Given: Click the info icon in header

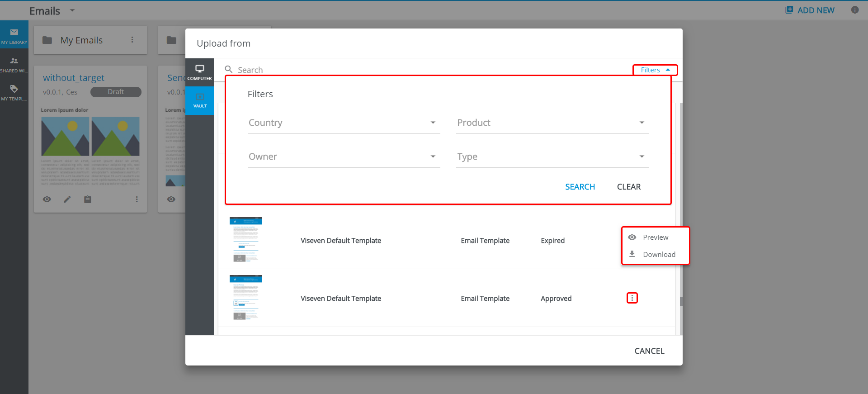Looking at the screenshot, I should [x=854, y=10].
